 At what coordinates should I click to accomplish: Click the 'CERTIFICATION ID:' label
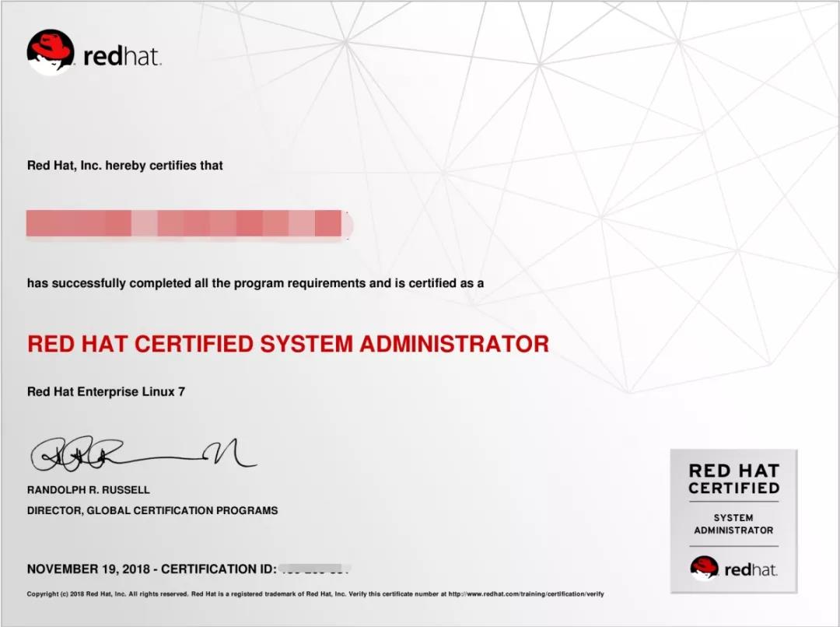219,569
